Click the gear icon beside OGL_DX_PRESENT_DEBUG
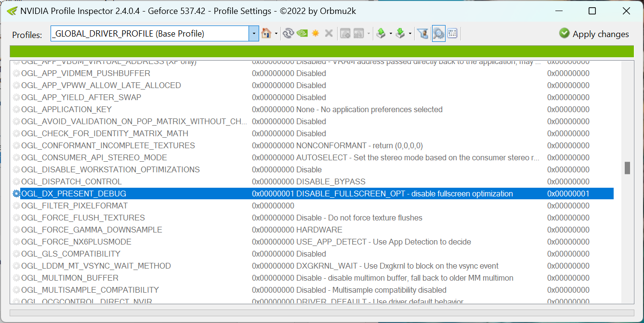Image resolution: width=644 pixels, height=323 pixels. [x=16, y=194]
